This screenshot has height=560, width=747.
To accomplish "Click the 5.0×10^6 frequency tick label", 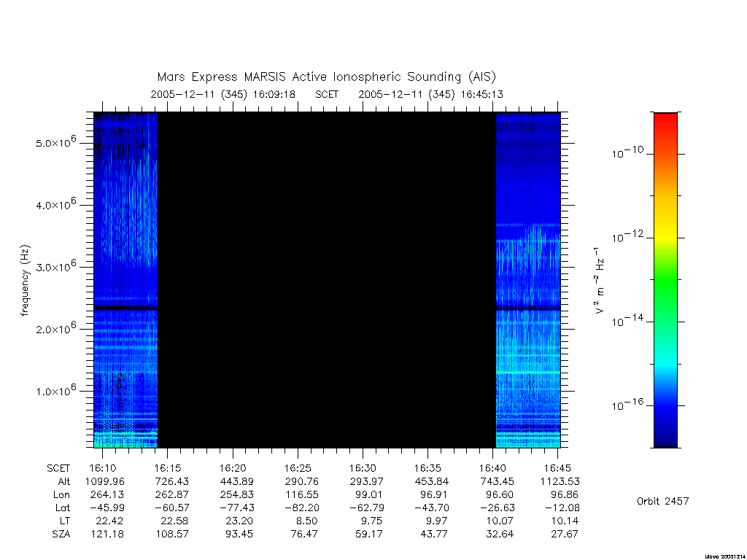I will tap(55, 141).
